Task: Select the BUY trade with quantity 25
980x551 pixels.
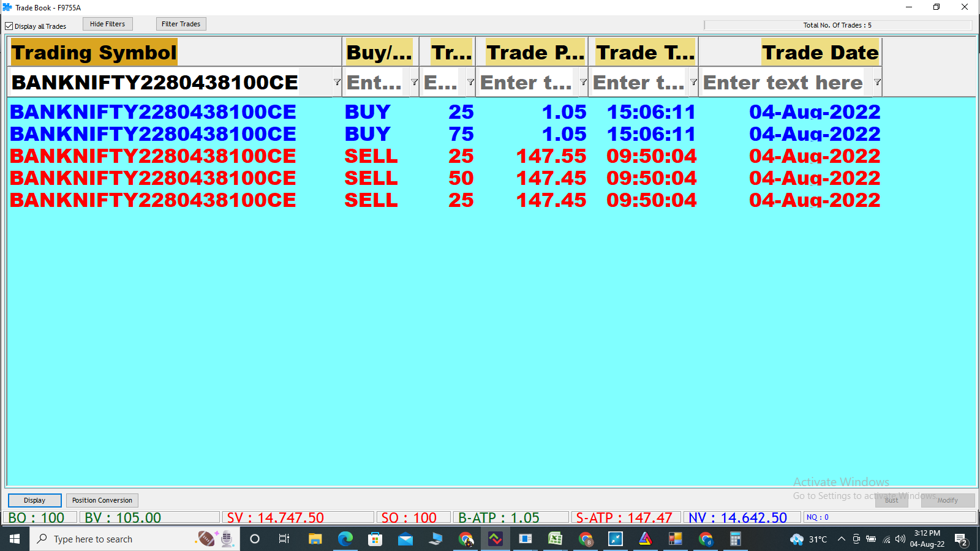Action: coord(445,112)
